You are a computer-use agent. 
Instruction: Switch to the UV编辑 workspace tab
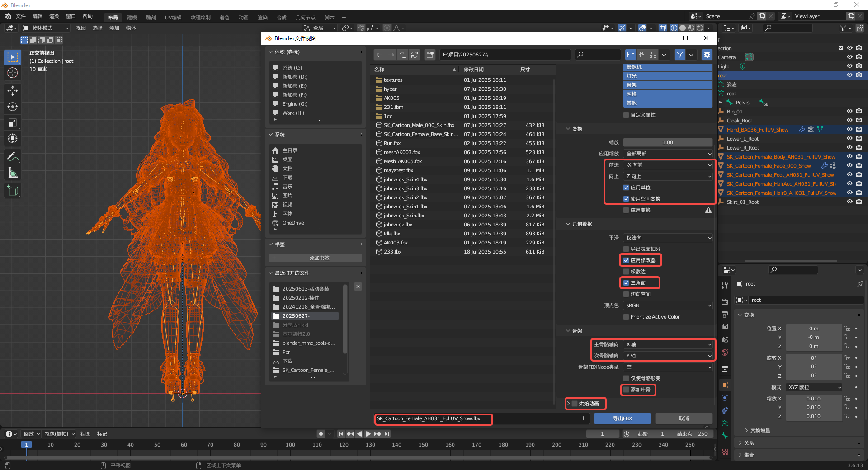click(173, 18)
